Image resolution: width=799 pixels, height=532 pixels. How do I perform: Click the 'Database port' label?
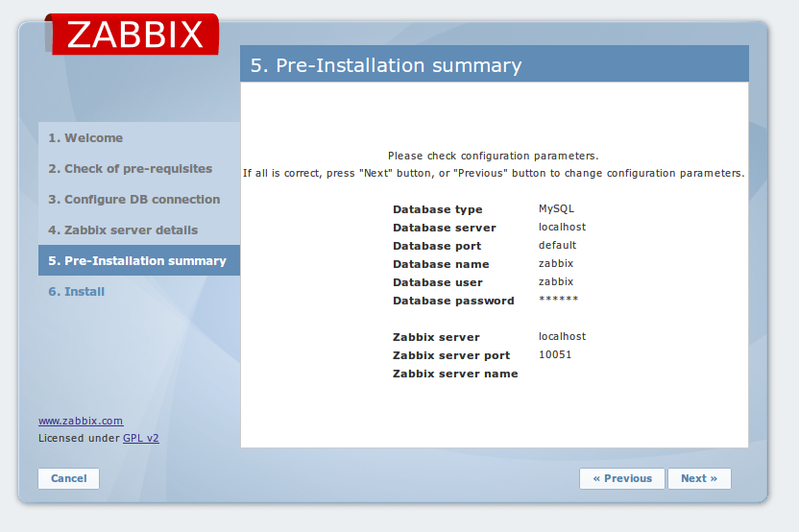[x=437, y=246]
